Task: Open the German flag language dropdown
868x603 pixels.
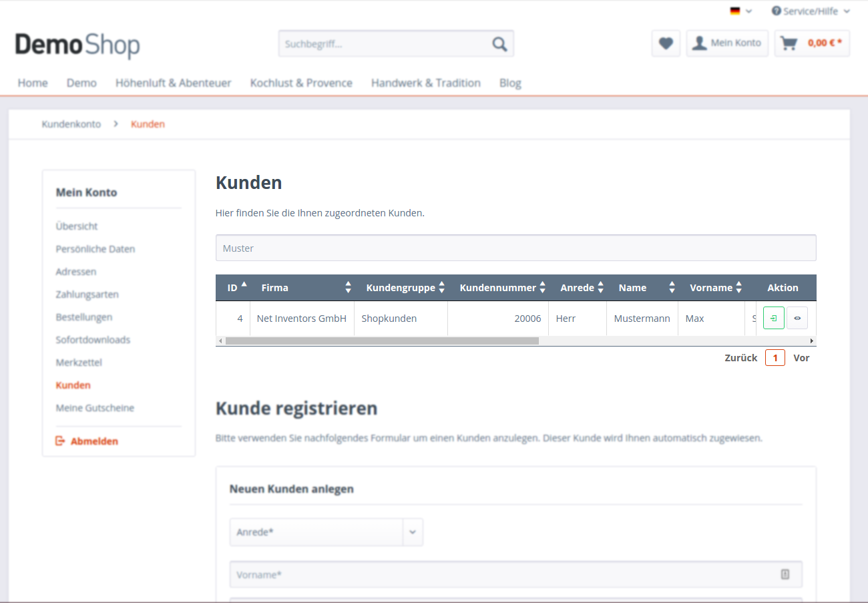Action: tap(740, 11)
